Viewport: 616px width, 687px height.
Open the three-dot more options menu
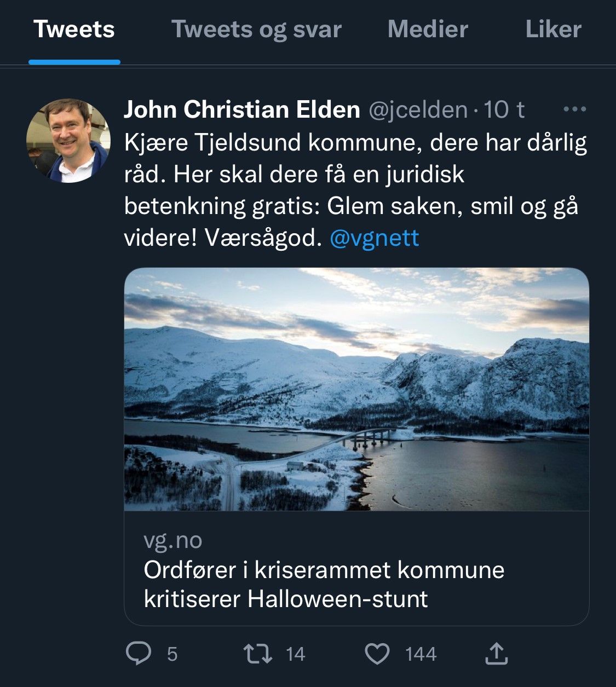coord(574,109)
